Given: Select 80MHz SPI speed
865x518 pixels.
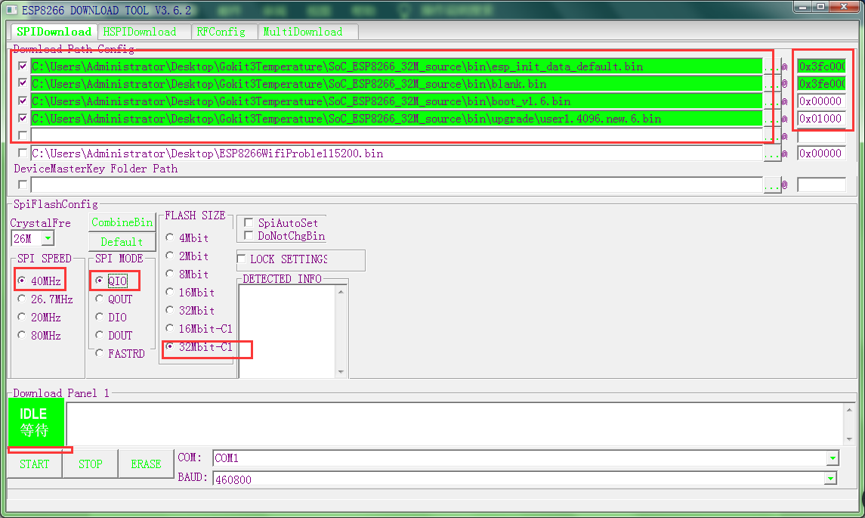Looking at the screenshot, I should click(40, 335).
